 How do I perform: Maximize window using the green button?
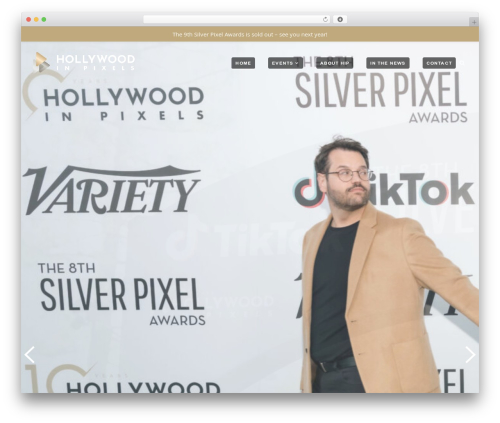pyautogui.click(x=44, y=20)
